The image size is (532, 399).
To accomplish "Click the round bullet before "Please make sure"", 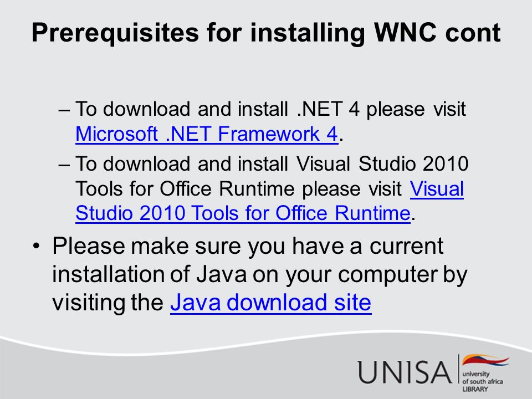I will point(37,246).
